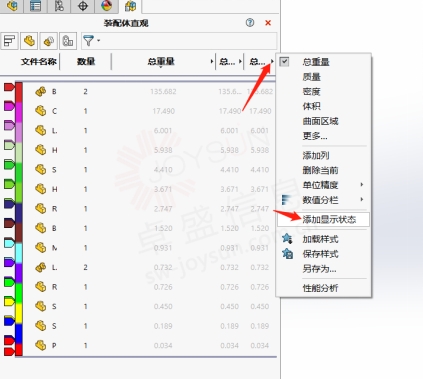Select 删除当前 menu entry
The width and height of the screenshot is (423, 380).
[x=320, y=170]
